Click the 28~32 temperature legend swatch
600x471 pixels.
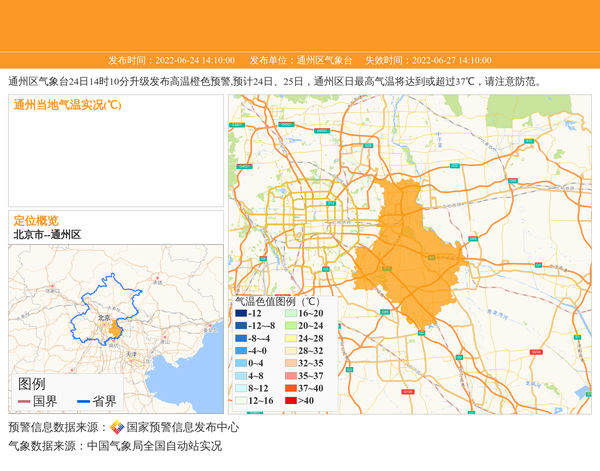[290, 351]
